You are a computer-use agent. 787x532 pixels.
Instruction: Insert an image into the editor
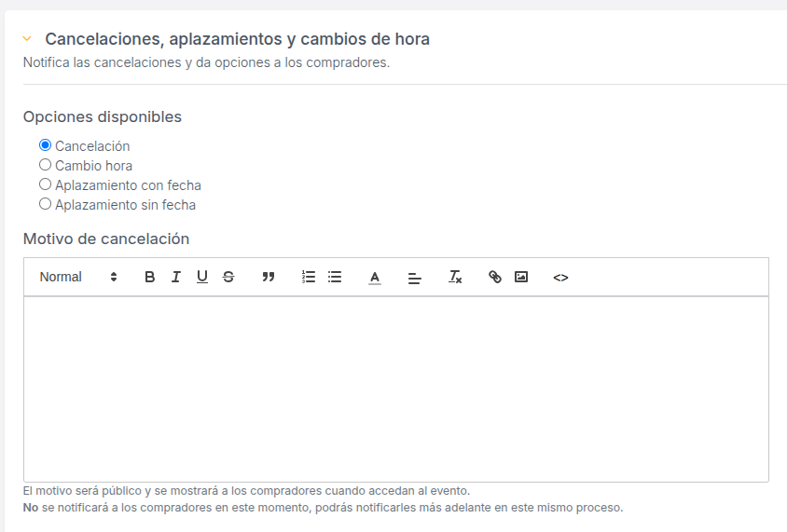[x=521, y=277]
